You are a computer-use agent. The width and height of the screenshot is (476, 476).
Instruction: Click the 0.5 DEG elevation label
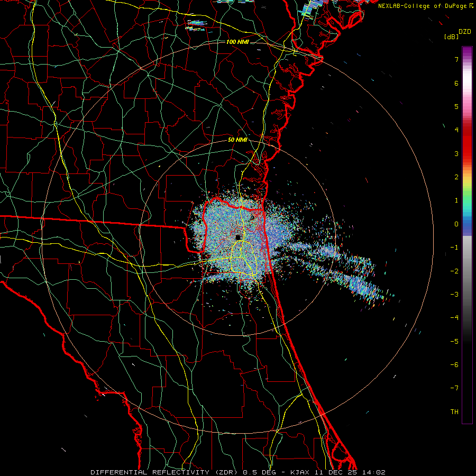259,472
